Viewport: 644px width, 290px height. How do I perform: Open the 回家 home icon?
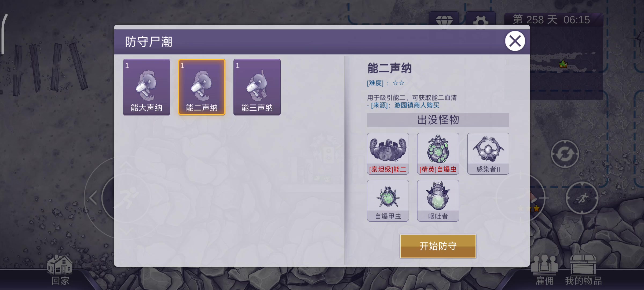pyautogui.click(x=60, y=270)
